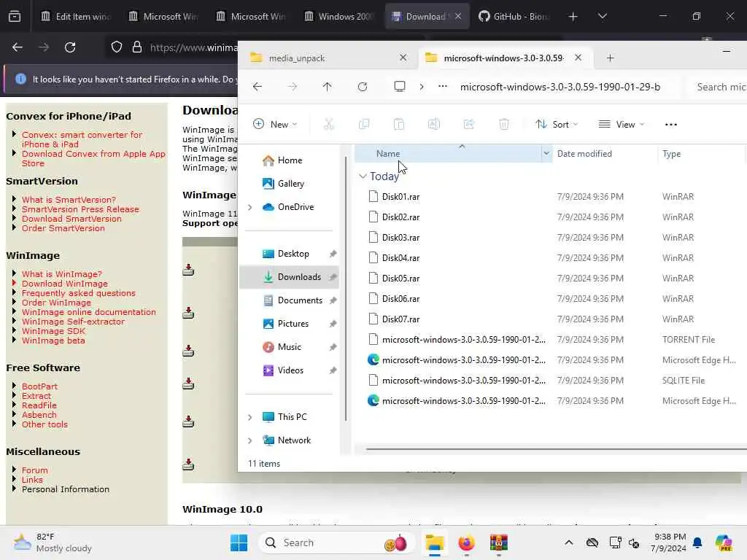Open Firefox from the taskbar
The image size is (747, 560).
[x=466, y=542]
